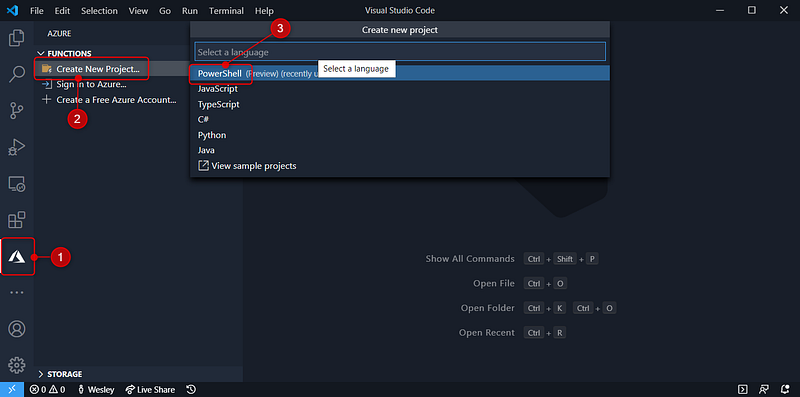Screen dimensions: 800x397
Task: Open the Search view icon
Action: click(x=17, y=74)
